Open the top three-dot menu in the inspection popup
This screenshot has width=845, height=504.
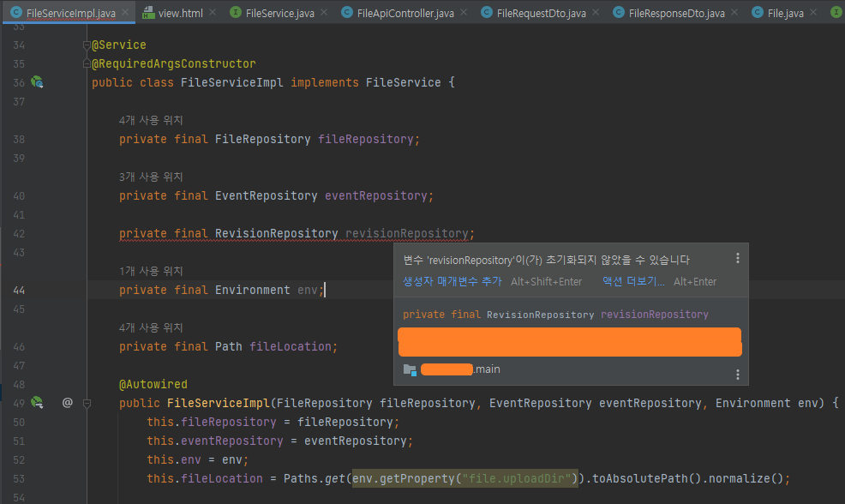pyautogui.click(x=738, y=258)
